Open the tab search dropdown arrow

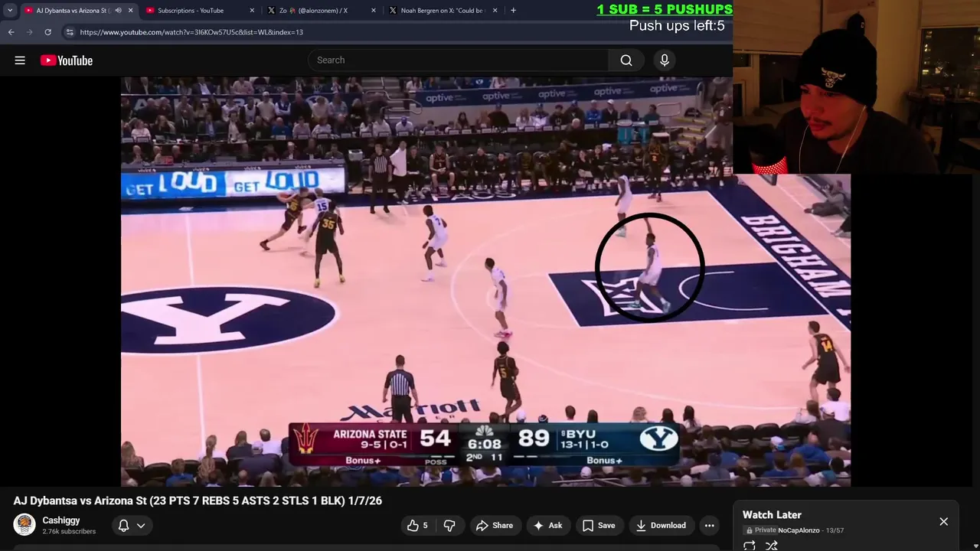coord(10,11)
